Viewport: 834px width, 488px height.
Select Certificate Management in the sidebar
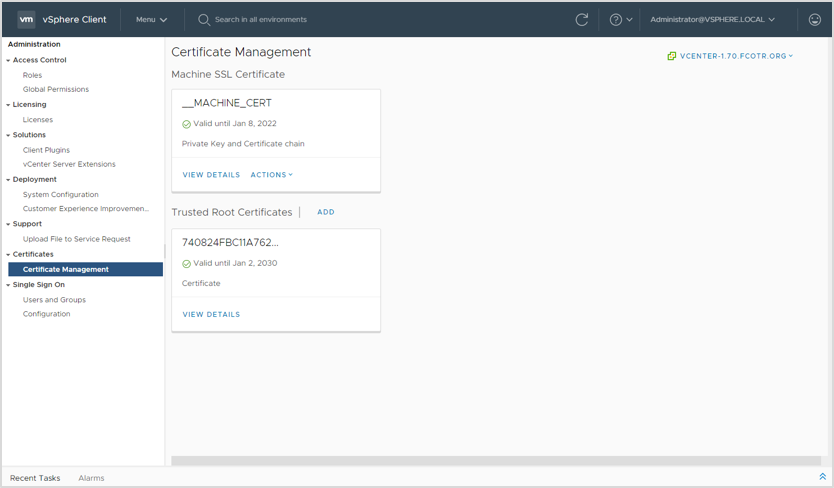point(85,269)
